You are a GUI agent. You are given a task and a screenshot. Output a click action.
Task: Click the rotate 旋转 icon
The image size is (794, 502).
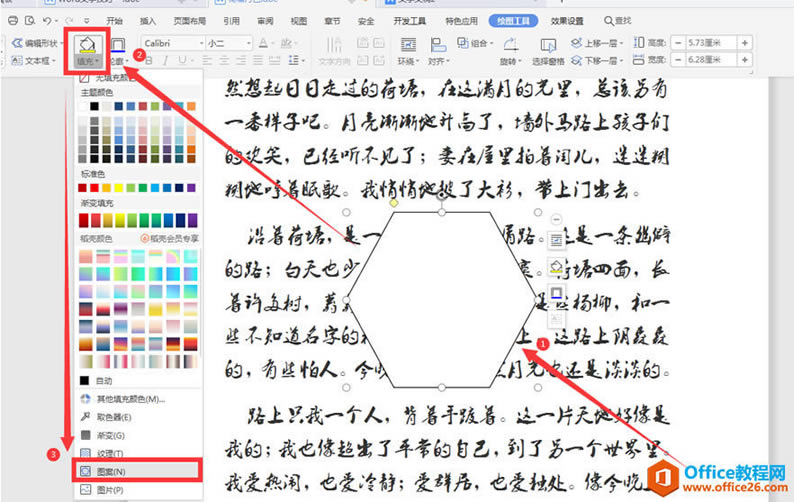[x=510, y=45]
